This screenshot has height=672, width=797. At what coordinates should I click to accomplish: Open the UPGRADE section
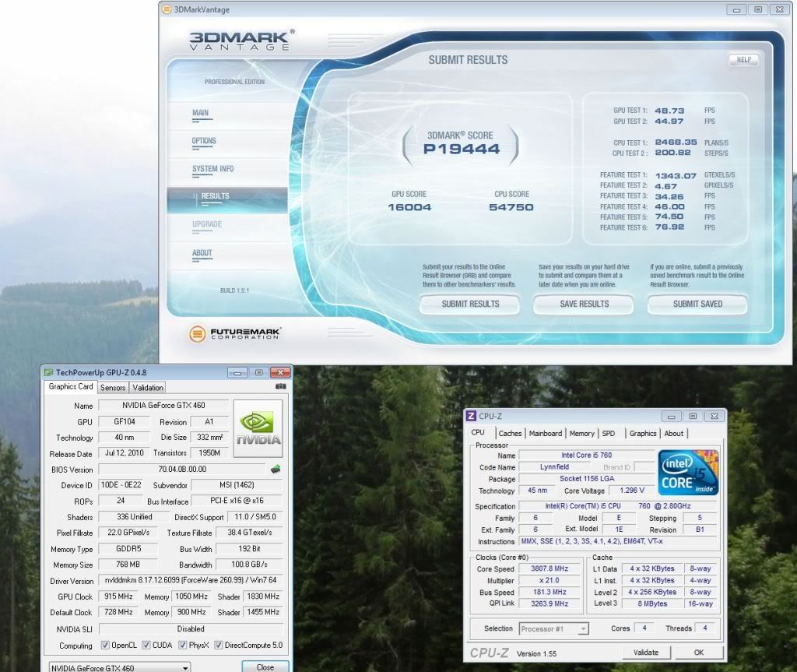[x=207, y=224]
